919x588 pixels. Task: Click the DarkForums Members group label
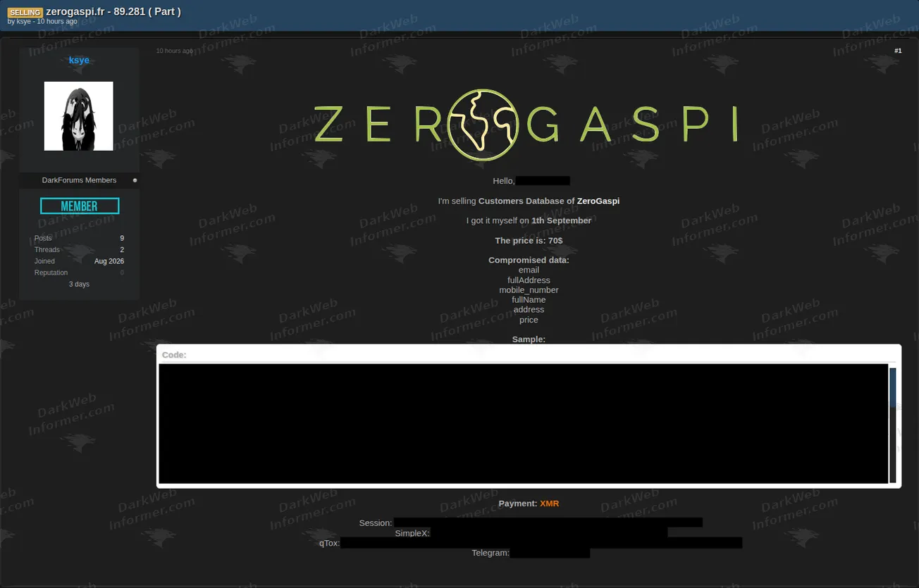(x=79, y=180)
